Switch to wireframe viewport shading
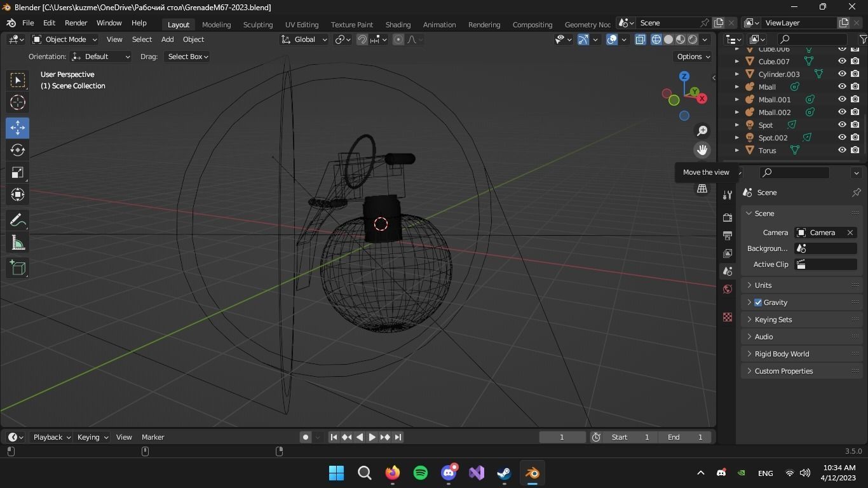 tap(656, 39)
